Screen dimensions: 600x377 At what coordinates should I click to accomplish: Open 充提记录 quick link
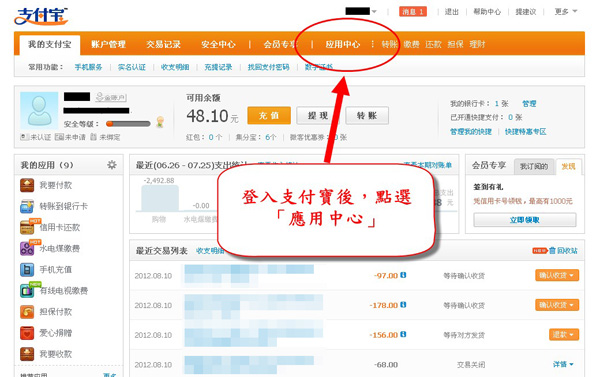tap(218, 67)
